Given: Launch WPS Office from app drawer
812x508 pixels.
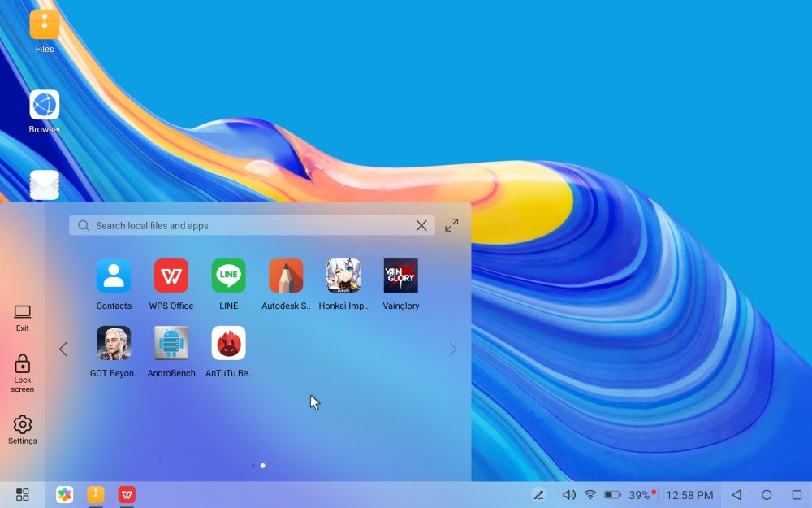Looking at the screenshot, I should pyautogui.click(x=171, y=276).
